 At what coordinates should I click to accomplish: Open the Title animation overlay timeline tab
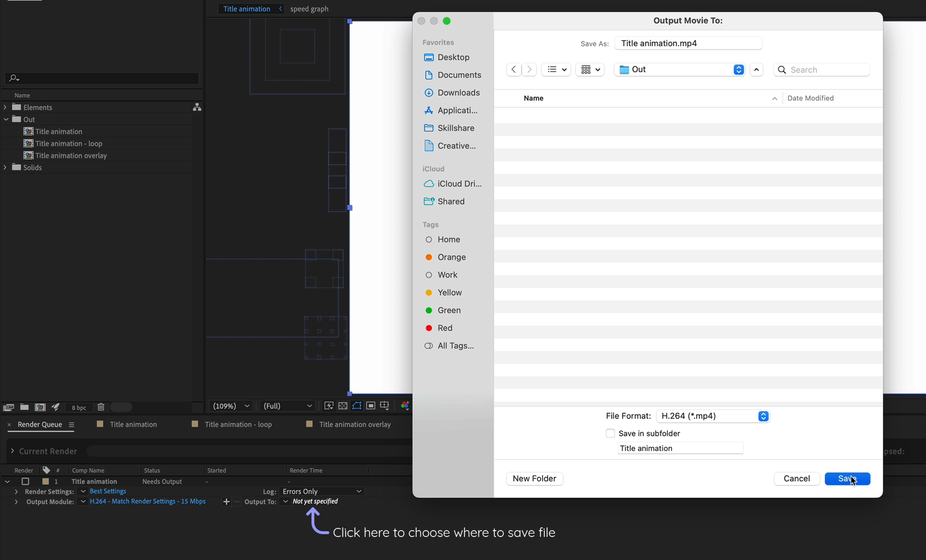[354, 424]
